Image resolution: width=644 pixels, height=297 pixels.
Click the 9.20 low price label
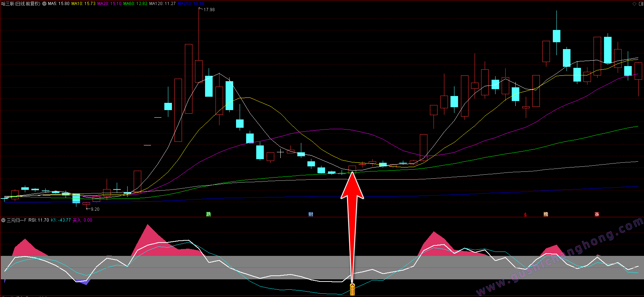[95, 209]
